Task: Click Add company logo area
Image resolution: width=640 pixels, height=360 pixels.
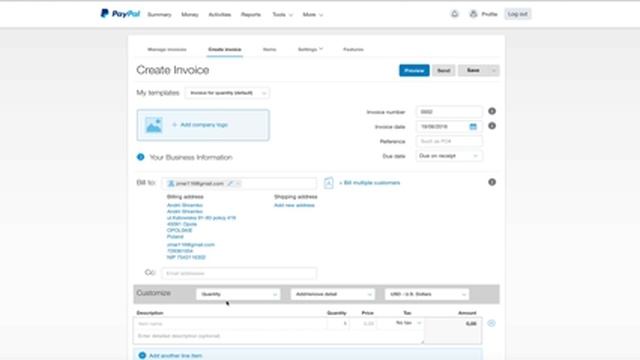Action: [203, 125]
